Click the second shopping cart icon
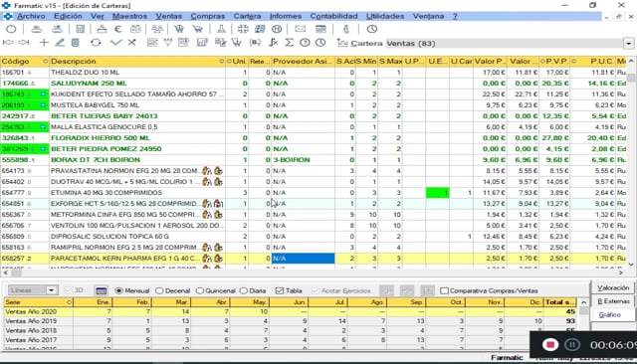Viewport: 637px width, 364px height. tap(198, 29)
